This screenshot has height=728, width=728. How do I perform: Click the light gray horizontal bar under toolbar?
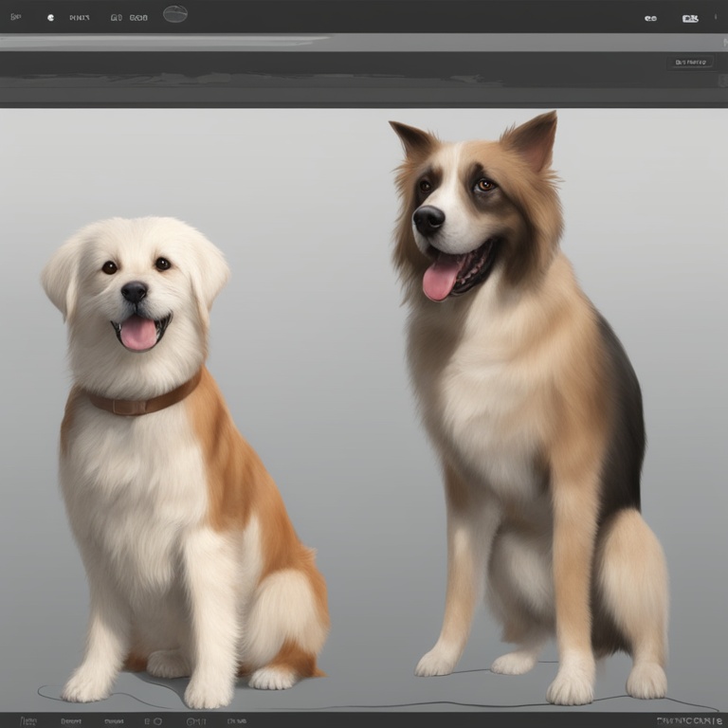pos(364,43)
